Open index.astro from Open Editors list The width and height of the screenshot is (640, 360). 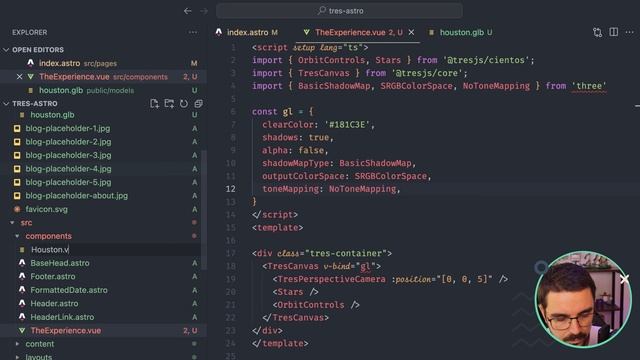click(x=103, y=63)
